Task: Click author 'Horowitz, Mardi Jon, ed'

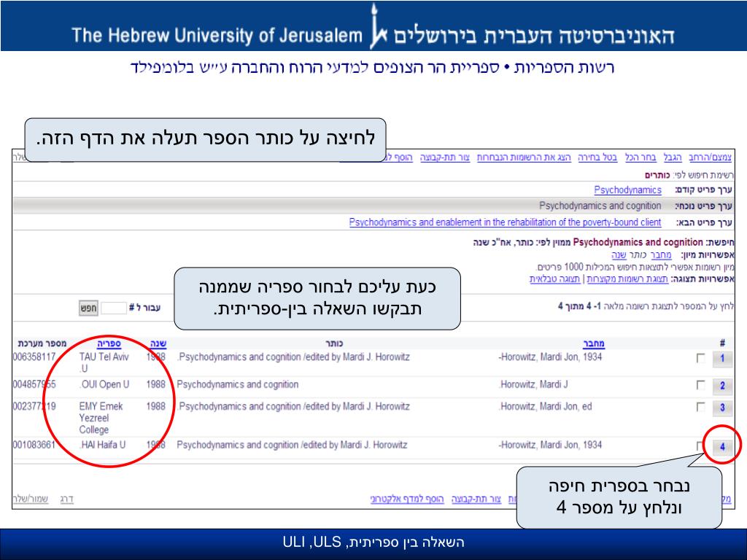Action: pyautogui.click(x=545, y=406)
